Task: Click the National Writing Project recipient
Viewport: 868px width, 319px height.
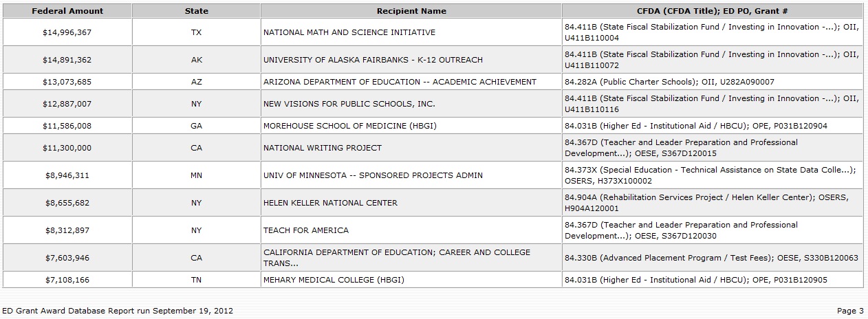Action: (x=323, y=148)
